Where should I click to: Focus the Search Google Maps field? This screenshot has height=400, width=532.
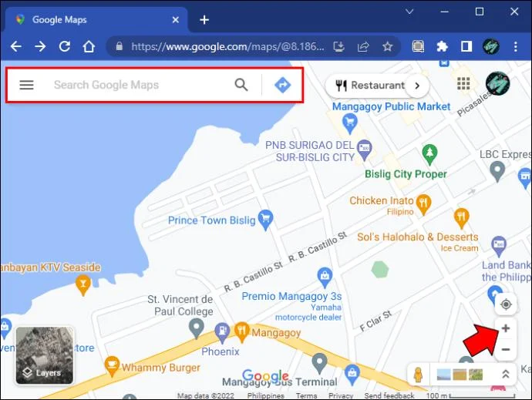(106, 85)
